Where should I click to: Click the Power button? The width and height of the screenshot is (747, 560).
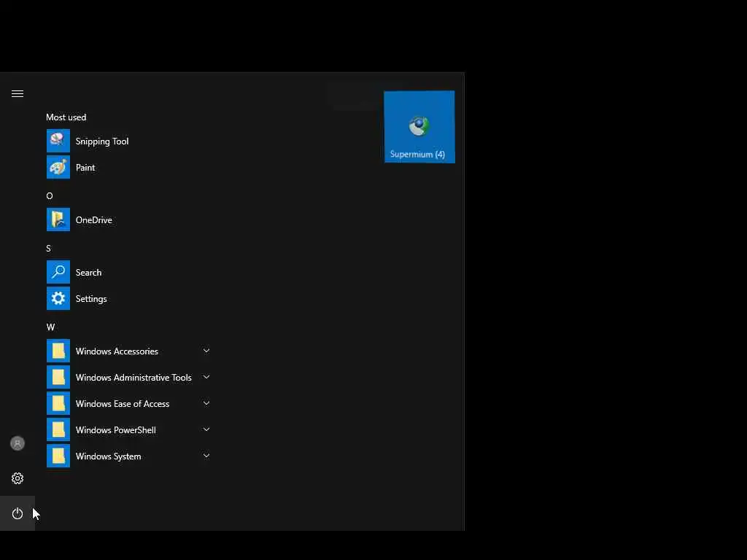point(18,513)
